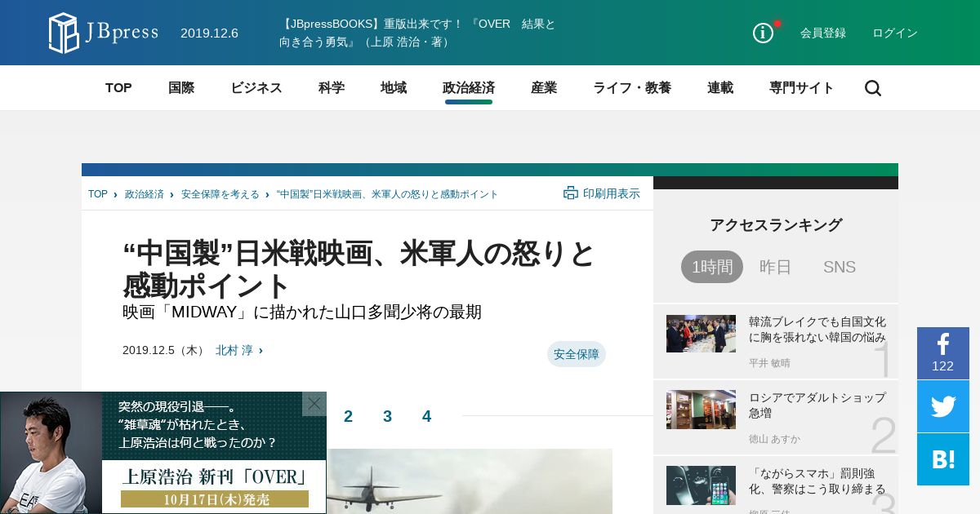The image size is (980, 514).
Task: Click author name 徳山 あすか
Action: (774, 439)
